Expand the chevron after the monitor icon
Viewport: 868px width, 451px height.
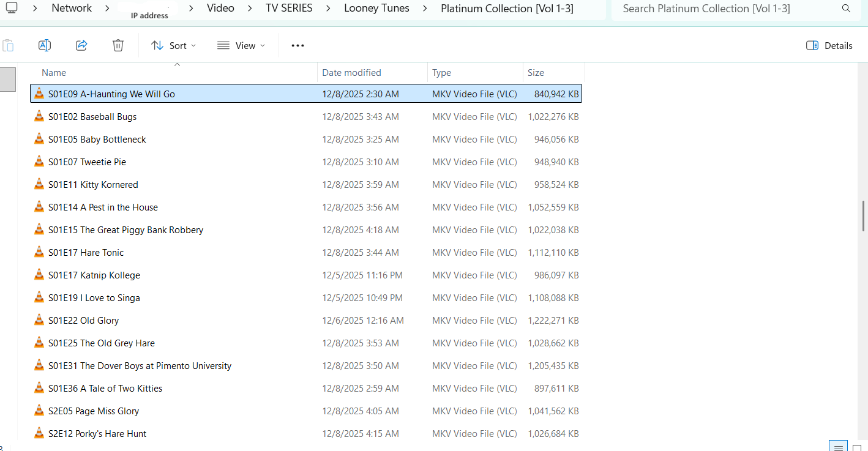[36, 9]
